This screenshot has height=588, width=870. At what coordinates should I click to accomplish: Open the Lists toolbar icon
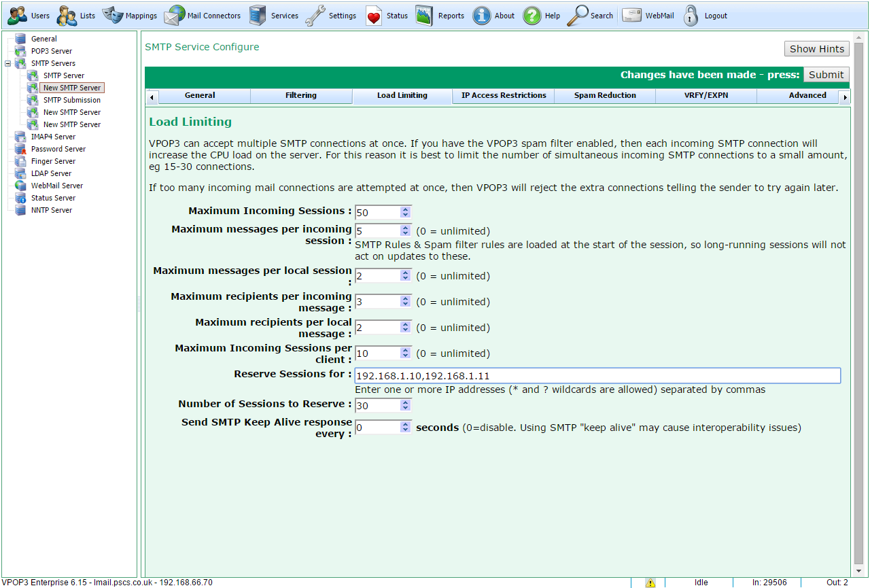[x=67, y=15]
